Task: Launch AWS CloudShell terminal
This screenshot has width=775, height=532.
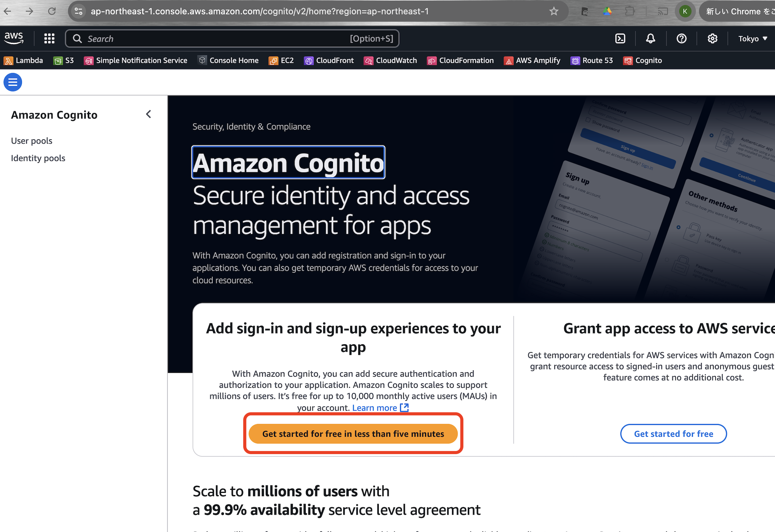Action: [x=620, y=38]
